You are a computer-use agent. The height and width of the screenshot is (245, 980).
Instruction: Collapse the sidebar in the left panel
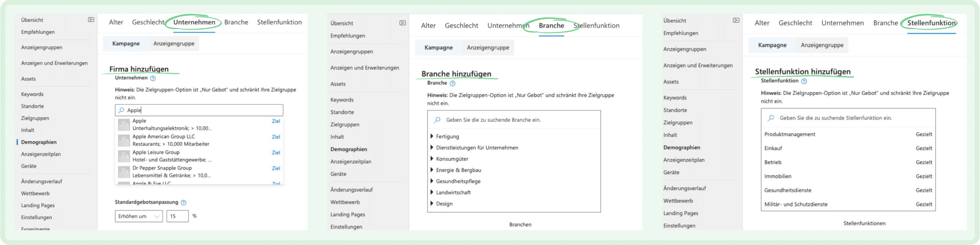point(91,20)
